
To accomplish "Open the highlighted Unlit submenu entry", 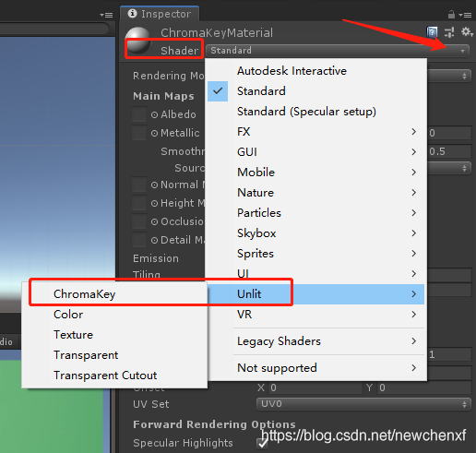I will tap(315, 294).
